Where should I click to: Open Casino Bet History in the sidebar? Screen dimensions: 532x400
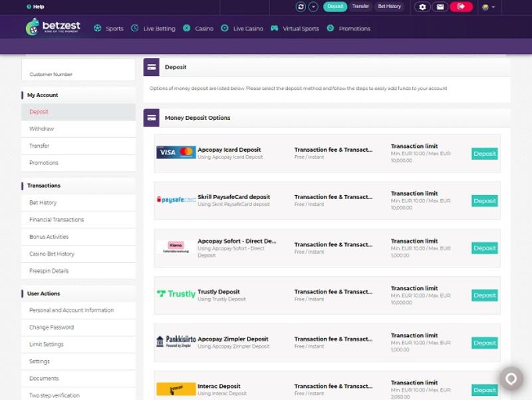[78, 254]
